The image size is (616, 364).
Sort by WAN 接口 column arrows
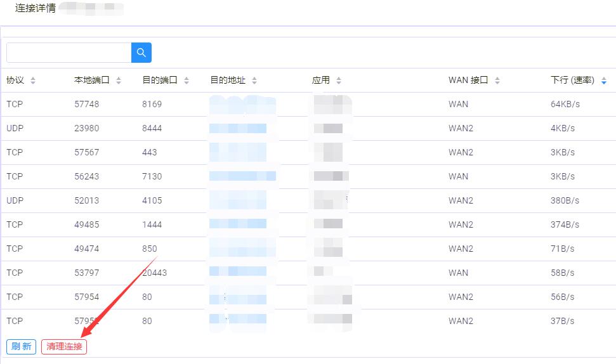click(x=497, y=81)
